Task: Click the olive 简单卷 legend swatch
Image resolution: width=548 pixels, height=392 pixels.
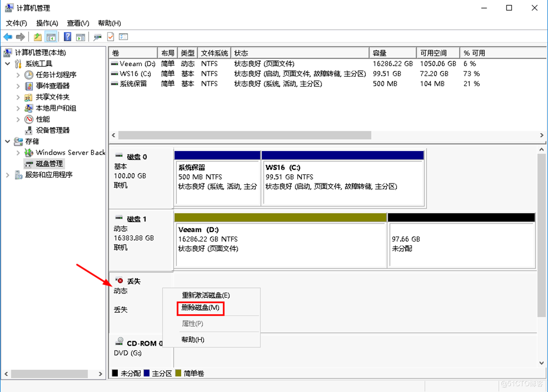Action: 178,373
